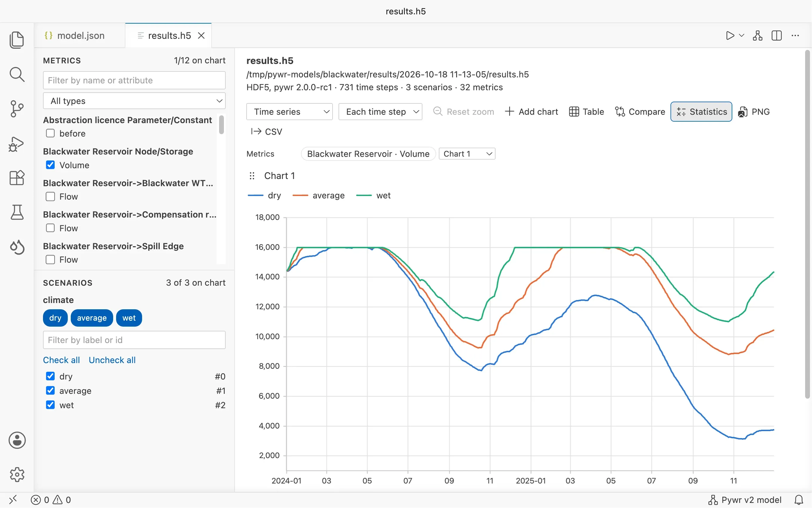Open the notifications bell in status bar

[x=799, y=500]
